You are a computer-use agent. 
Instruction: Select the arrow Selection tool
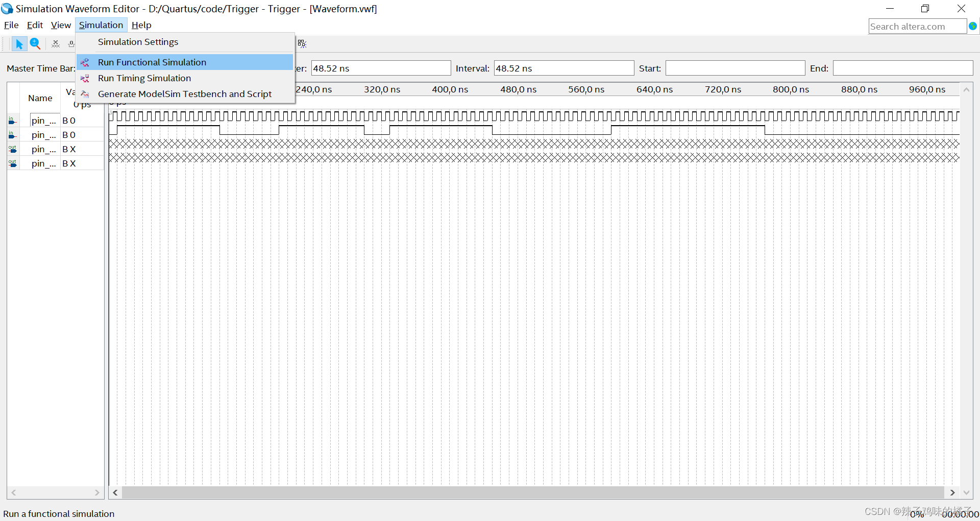click(x=19, y=44)
